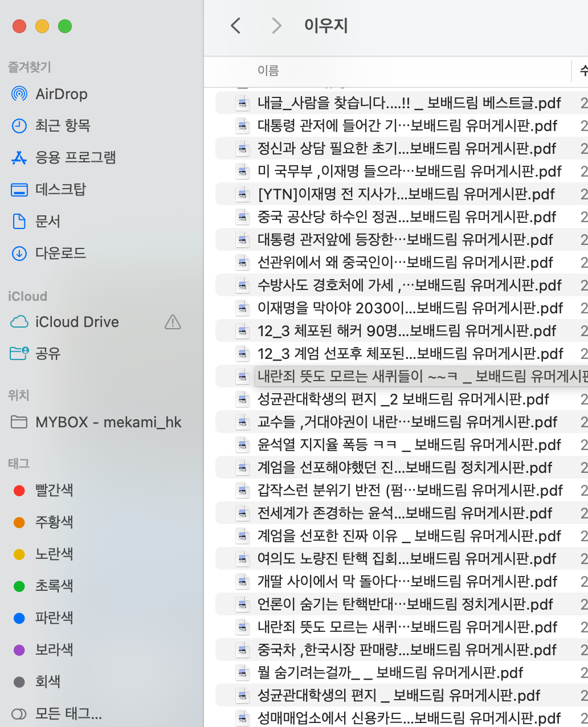Select file 교수들 ,거대야권이 내란…pdf
This screenshot has width=588, height=727.
407,422
